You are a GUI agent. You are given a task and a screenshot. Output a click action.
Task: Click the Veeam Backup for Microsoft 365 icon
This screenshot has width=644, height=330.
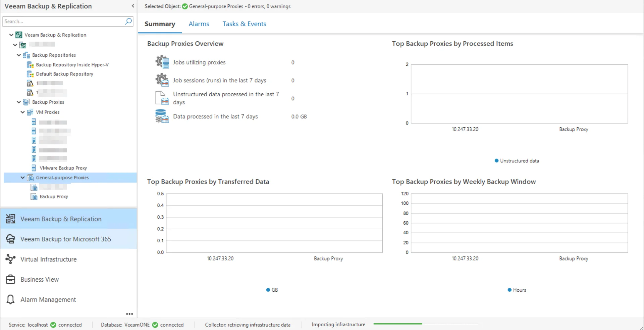pos(10,239)
